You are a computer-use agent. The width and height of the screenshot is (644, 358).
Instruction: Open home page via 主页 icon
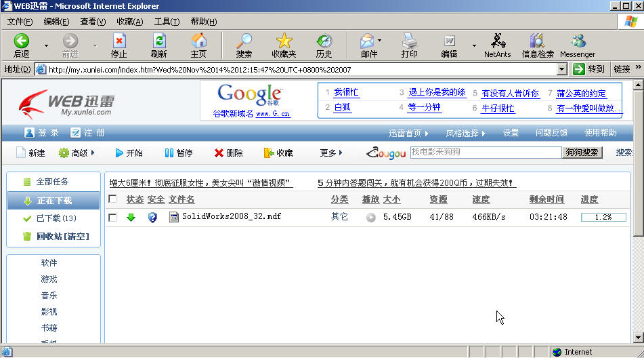pos(199,41)
